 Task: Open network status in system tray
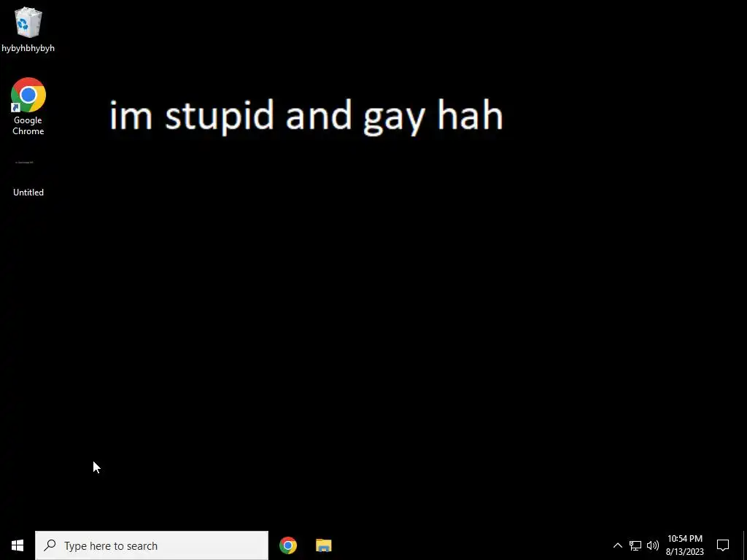[635, 545]
